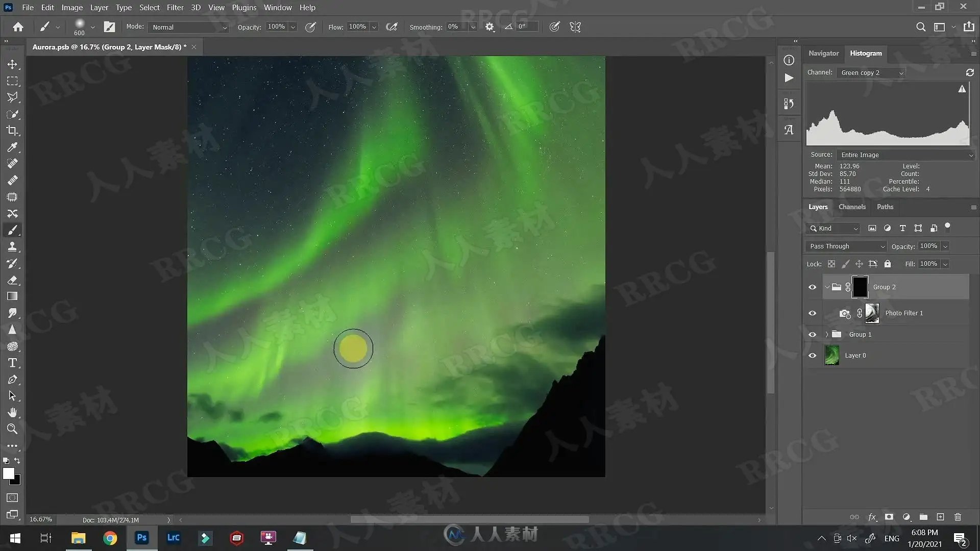Image resolution: width=980 pixels, height=551 pixels.
Task: Open the histogram Channel dropdown
Action: [x=871, y=73]
